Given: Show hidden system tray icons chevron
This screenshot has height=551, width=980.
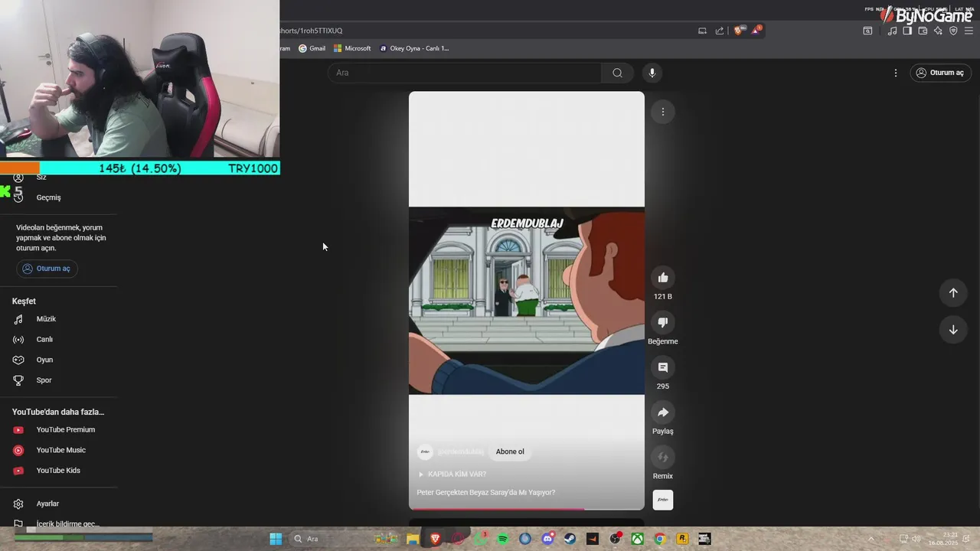Looking at the screenshot, I should point(871,539).
